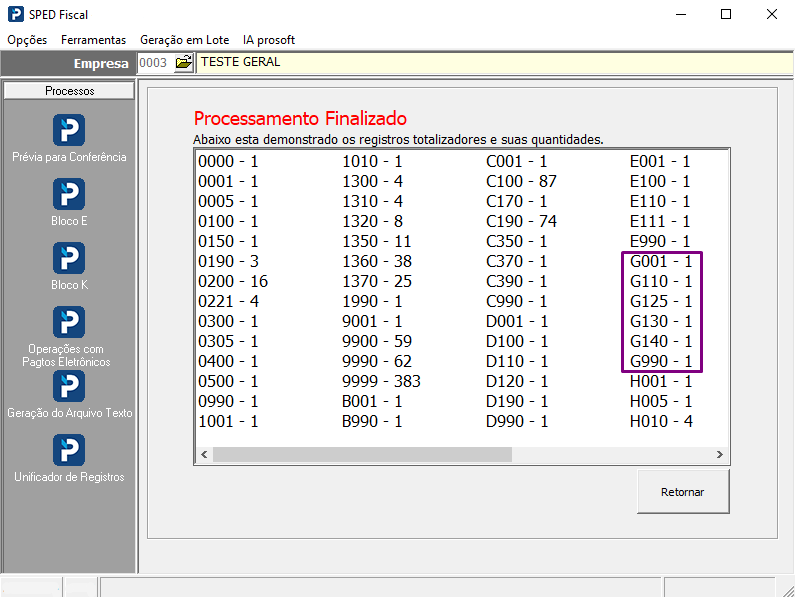Open the Ferramentas menu
Screen dimensions: 795x597
click(93, 40)
